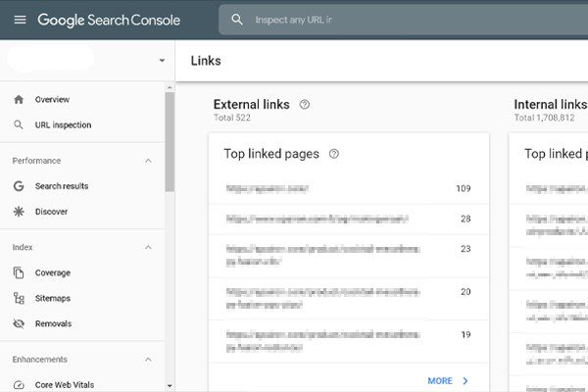Click MORE under Top linked pages
The width and height of the screenshot is (588, 392).
(x=440, y=381)
